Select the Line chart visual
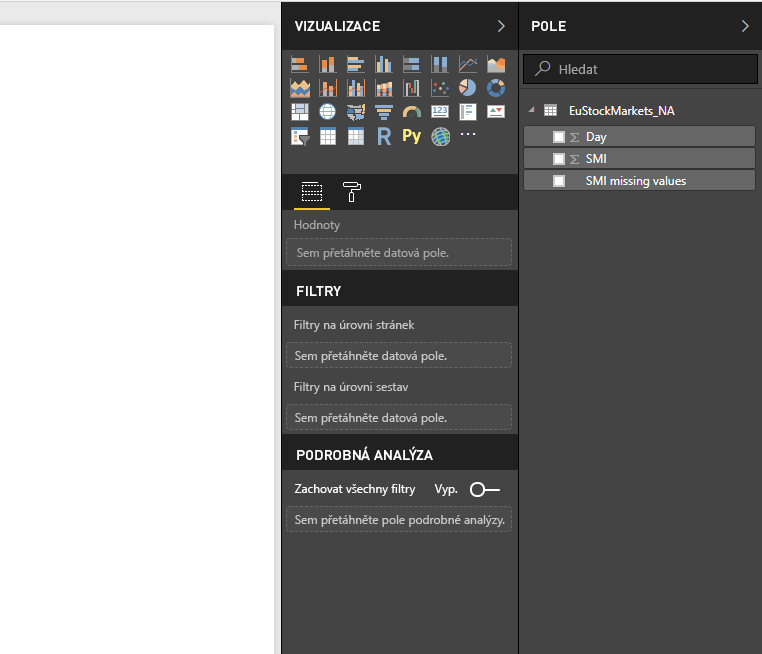 [x=468, y=64]
